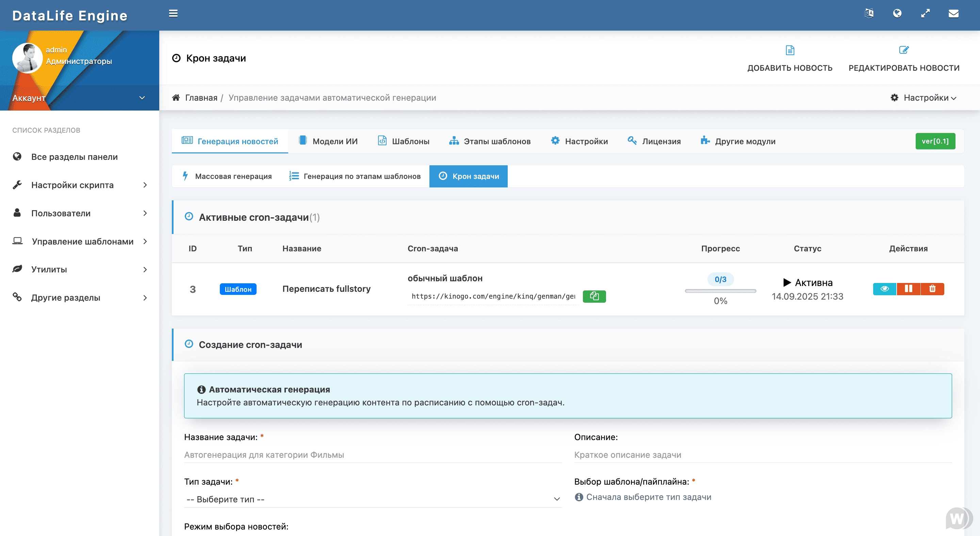The width and height of the screenshot is (980, 536).
Task: Toggle fullscreen with the expand arrows icon
Action: click(x=925, y=14)
